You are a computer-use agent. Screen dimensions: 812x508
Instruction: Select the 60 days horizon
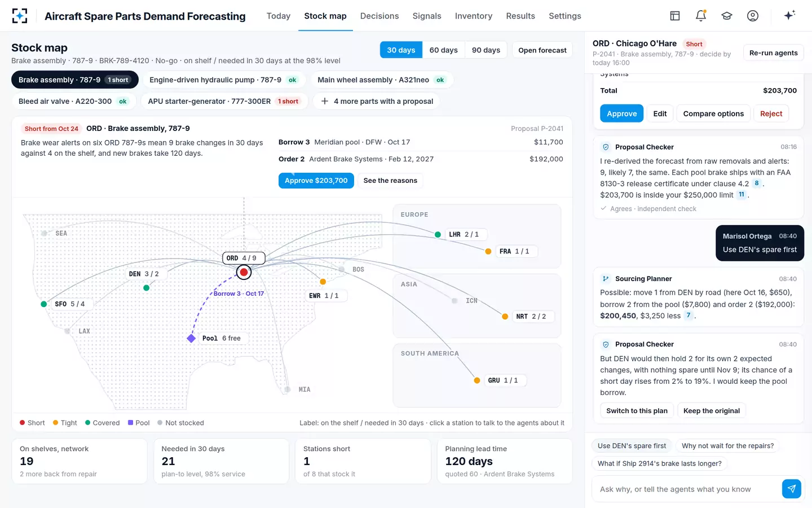(443, 50)
